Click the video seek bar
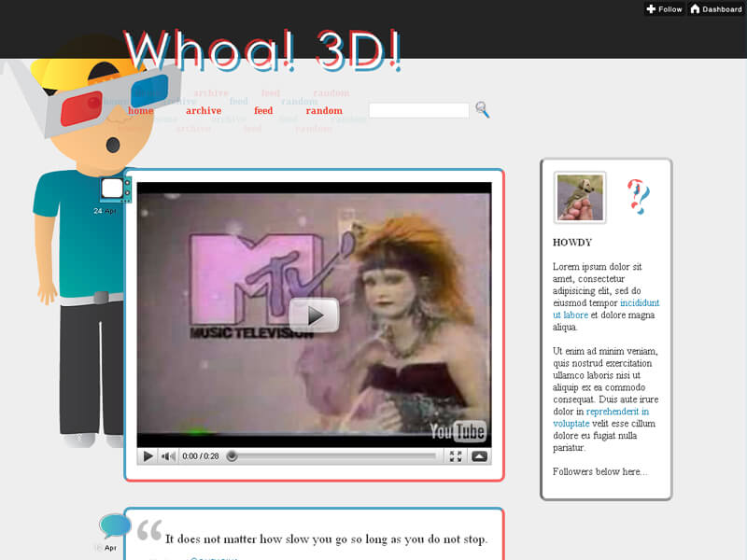The image size is (747, 560). (x=333, y=456)
